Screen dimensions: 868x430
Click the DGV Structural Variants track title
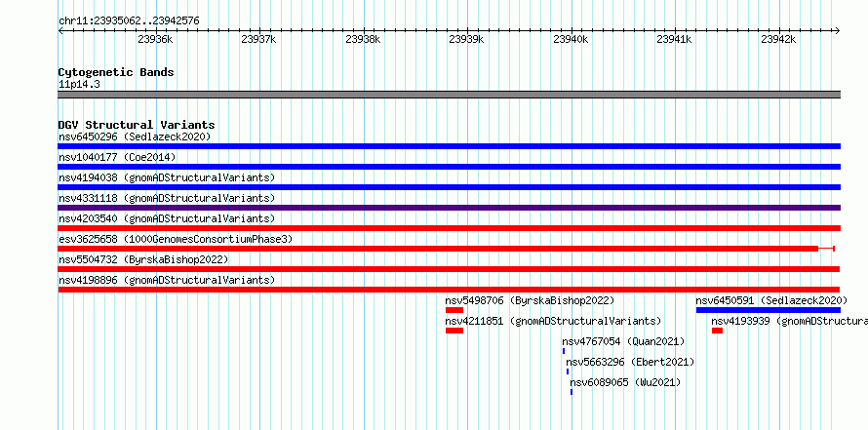pos(137,125)
